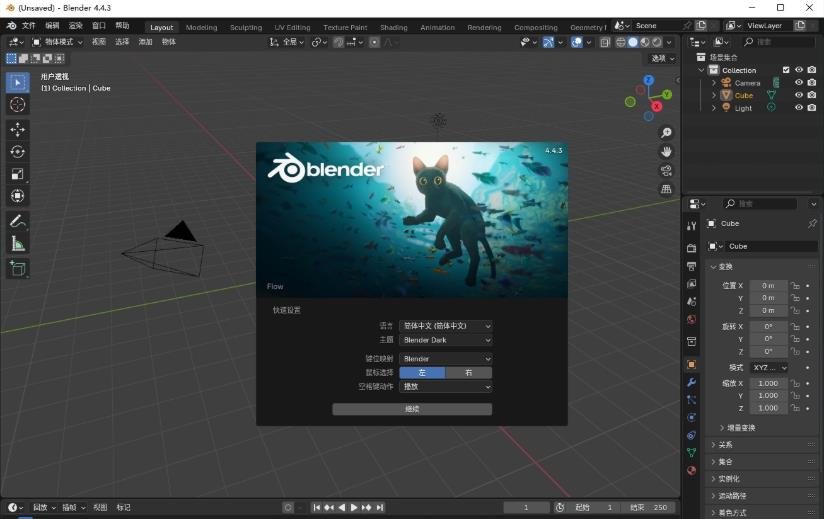Switch to the Shading workspace tab
Screen dimensions: 824x519
click(x=394, y=27)
